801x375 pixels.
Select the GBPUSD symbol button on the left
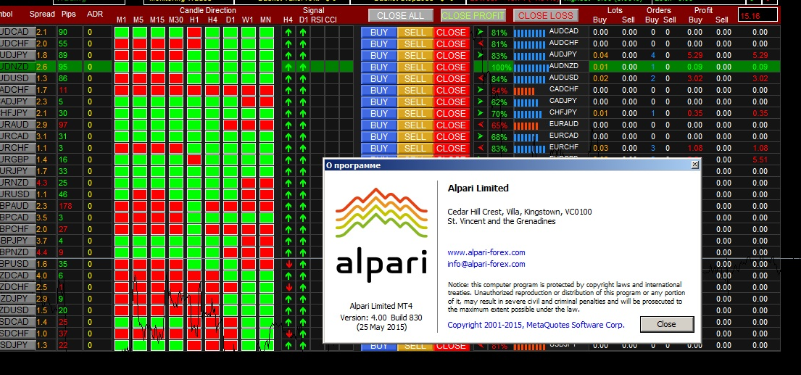pos(17,264)
